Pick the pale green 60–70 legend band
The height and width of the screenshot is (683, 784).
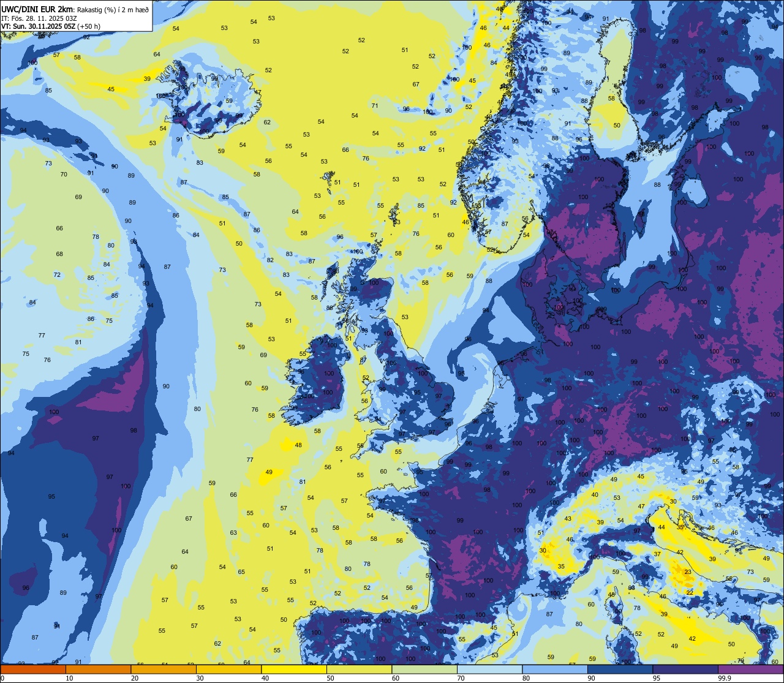(424, 670)
